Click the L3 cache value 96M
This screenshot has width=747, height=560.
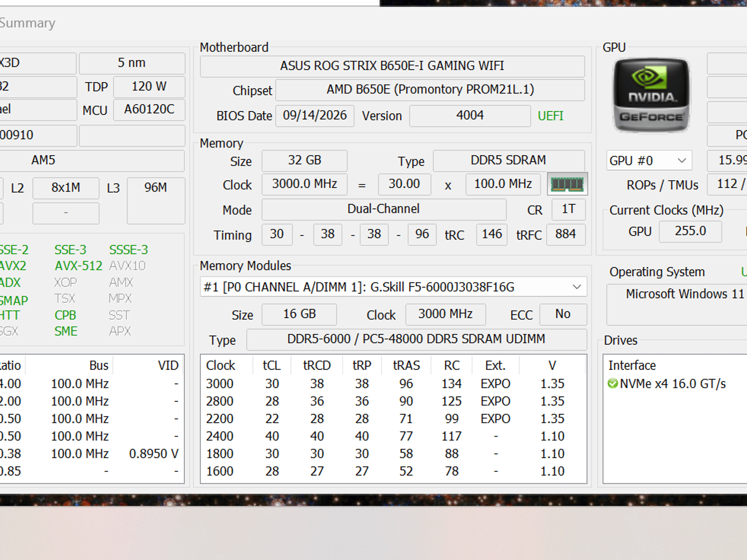[156, 200]
